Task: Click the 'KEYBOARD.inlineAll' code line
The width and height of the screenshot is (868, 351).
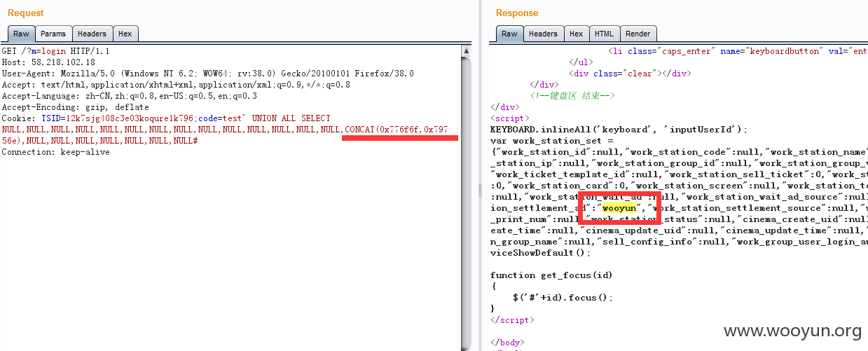Action: tap(619, 130)
